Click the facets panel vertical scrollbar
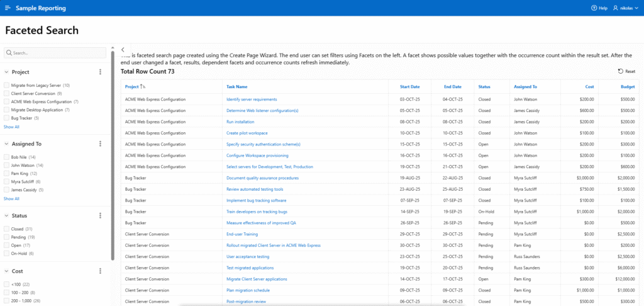This screenshot has height=306, width=644. [113, 157]
